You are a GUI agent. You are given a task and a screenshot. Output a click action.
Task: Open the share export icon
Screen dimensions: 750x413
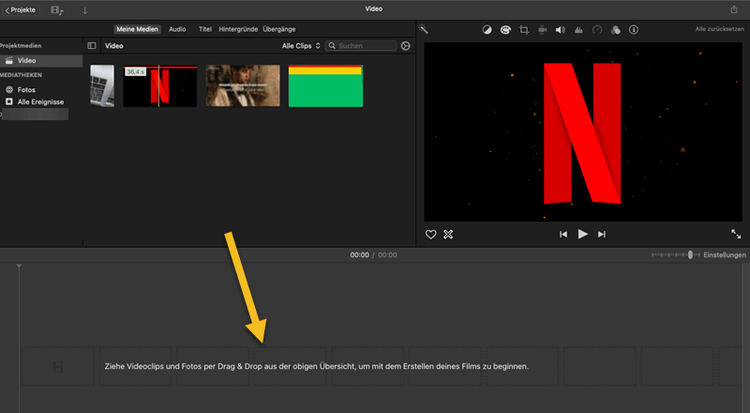click(734, 9)
